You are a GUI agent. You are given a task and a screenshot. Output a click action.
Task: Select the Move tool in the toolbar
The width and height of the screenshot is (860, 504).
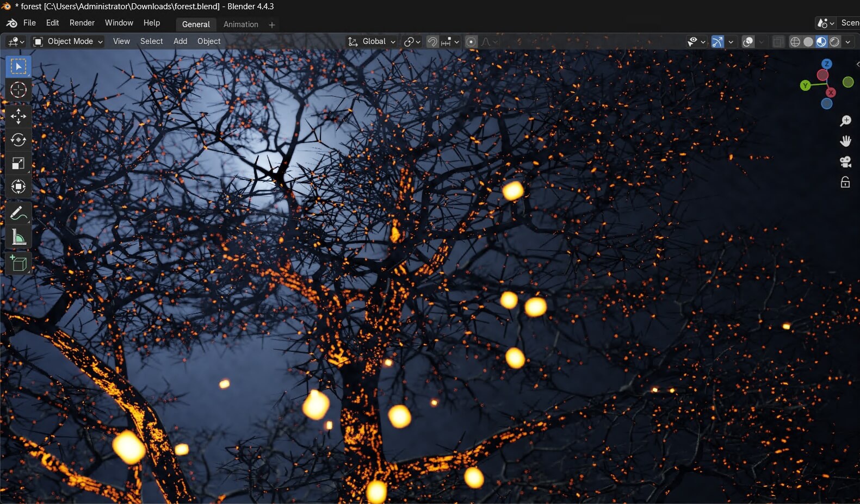18,116
